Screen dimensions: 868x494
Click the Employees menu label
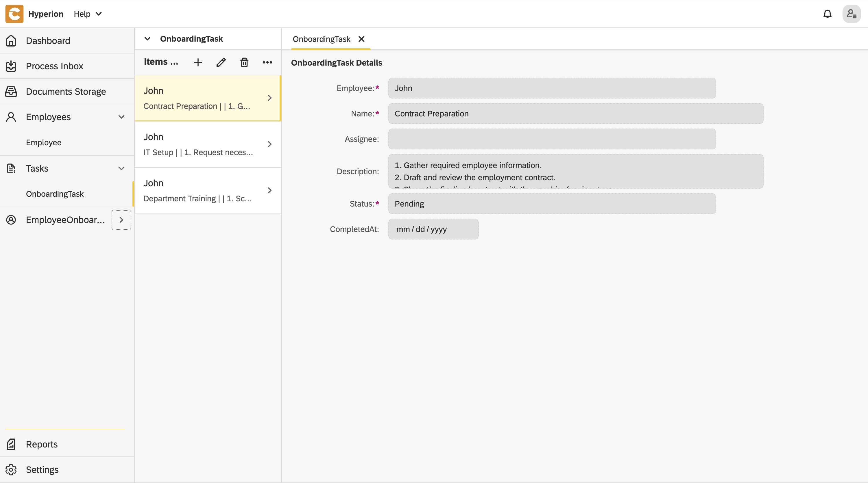pos(48,117)
